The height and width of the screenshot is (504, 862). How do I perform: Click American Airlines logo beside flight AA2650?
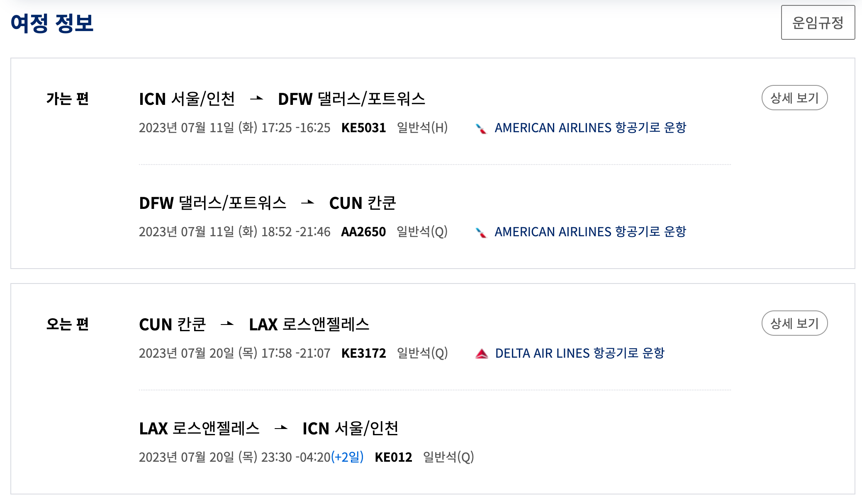tap(481, 232)
